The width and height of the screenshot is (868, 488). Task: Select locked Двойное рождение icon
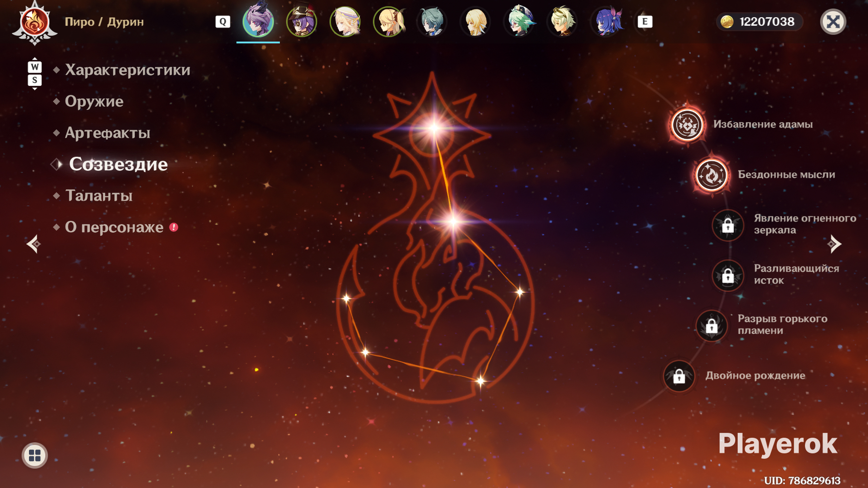pos(679,376)
